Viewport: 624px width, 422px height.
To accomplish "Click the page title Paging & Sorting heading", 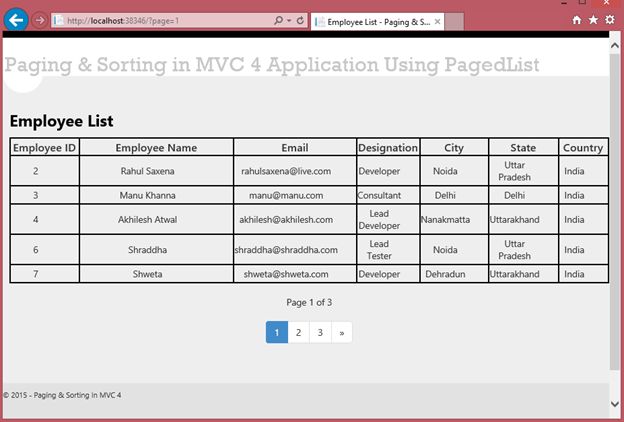I will coord(272,65).
